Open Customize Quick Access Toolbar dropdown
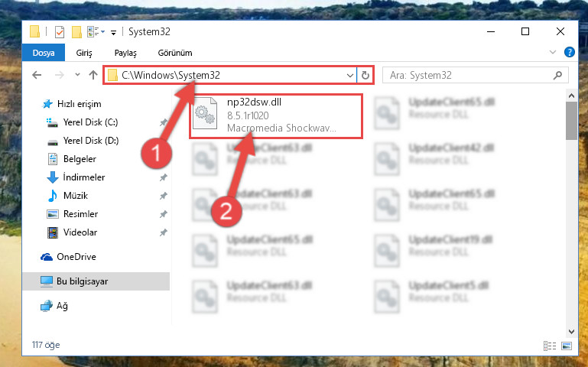 pos(113,33)
